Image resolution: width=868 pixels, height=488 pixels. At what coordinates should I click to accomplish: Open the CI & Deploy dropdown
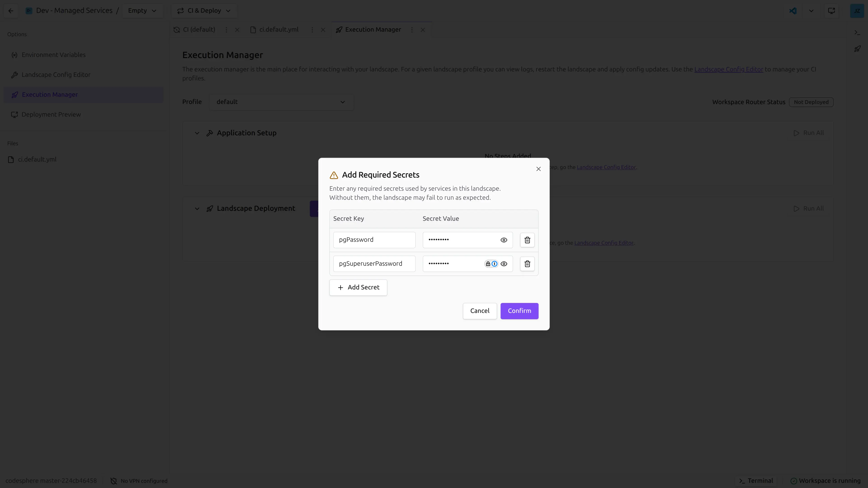204,10
